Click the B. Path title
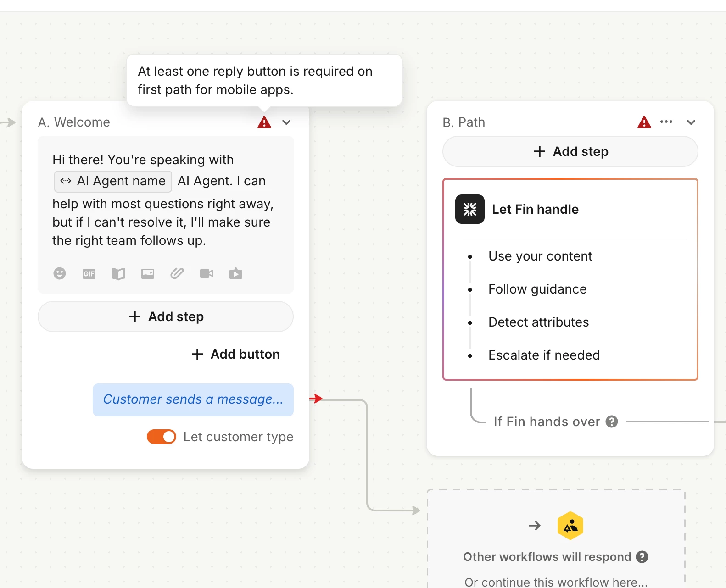726x588 pixels. [464, 122]
